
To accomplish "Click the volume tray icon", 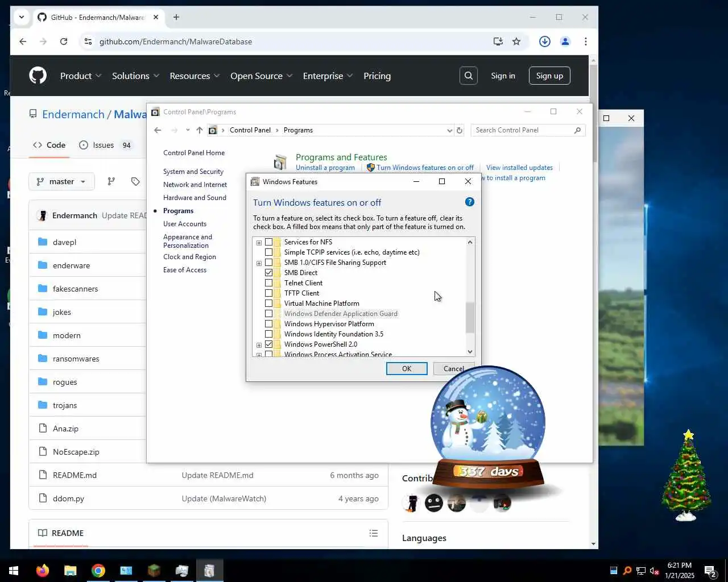I will click(x=654, y=571).
